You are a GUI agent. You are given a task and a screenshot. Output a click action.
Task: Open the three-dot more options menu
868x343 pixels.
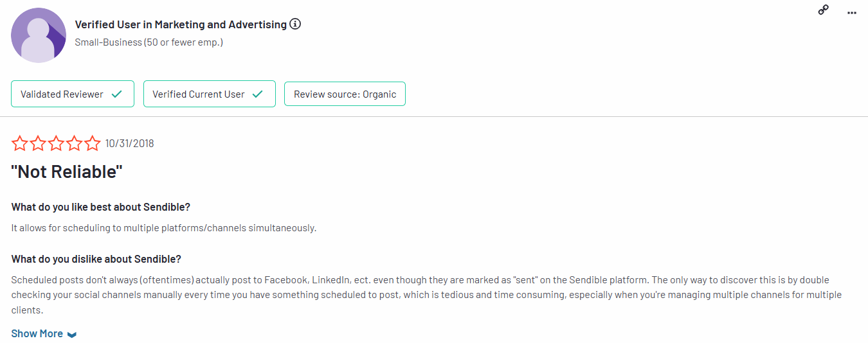(x=852, y=12)
